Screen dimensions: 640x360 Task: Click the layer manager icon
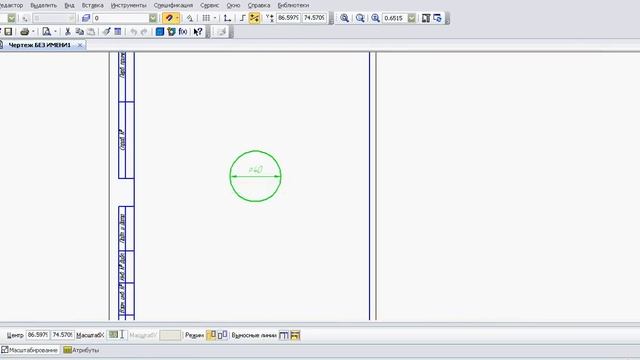[x=86, y=18]
